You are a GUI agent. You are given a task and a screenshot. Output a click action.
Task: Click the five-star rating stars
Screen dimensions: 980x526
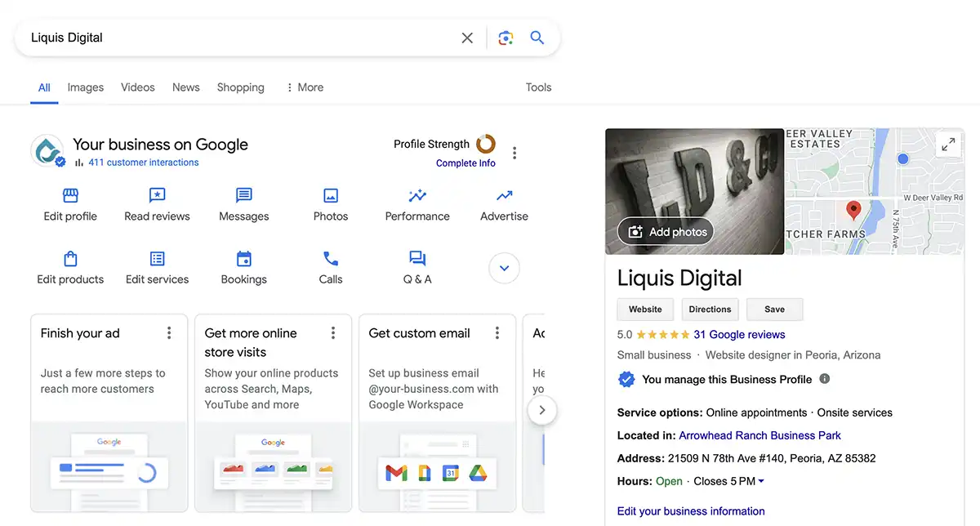pyautogui.click(x=662, y=334)
